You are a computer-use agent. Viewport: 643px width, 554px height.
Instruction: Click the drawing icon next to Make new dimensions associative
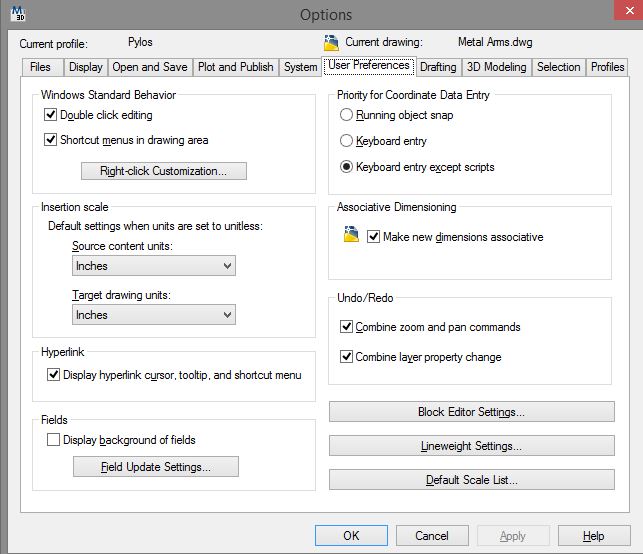[x=351, y=234]
